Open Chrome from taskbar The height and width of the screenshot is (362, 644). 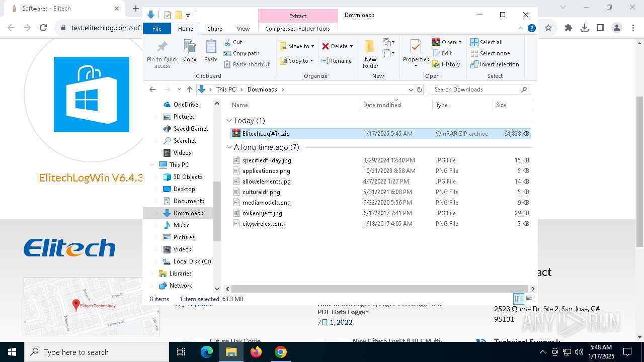pos(281,352)
